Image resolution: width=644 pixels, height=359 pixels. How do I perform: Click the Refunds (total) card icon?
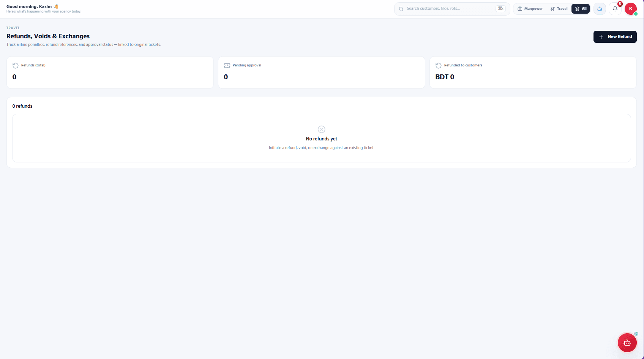click(16, 66)
